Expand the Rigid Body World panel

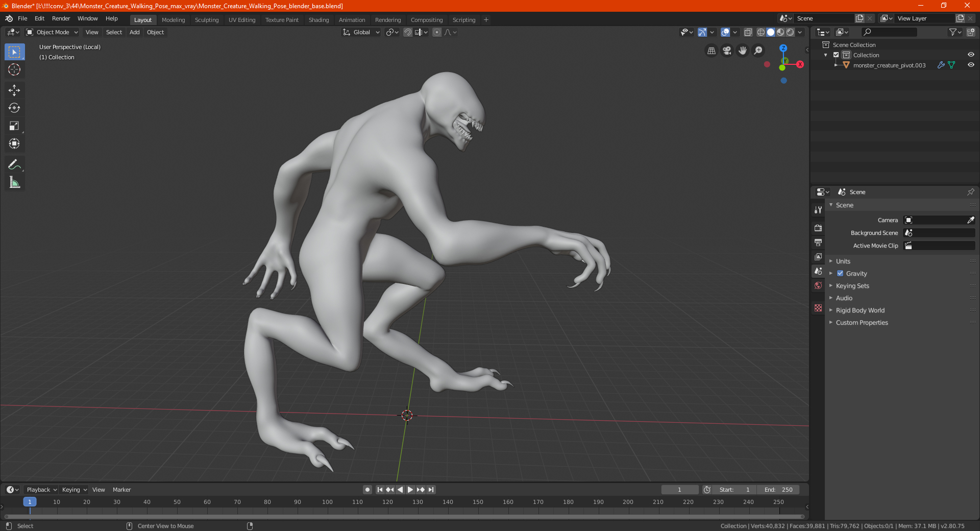(x=860, y=310)
